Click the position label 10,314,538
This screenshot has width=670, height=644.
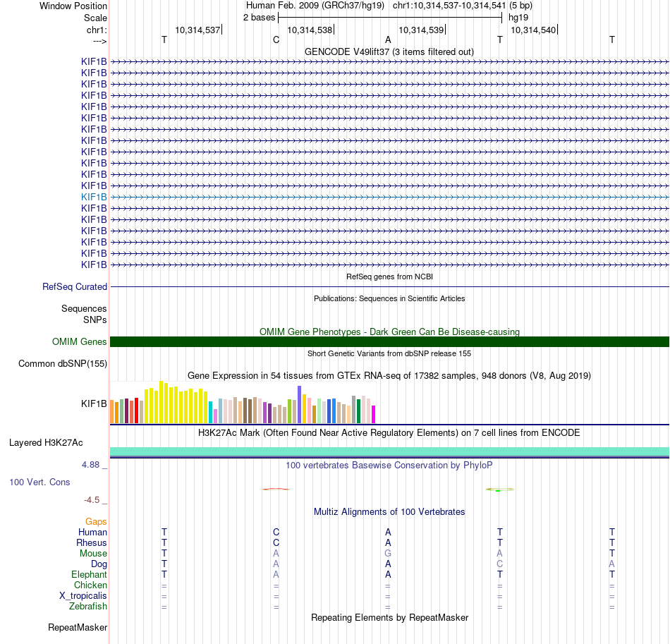pyautogui.click(x=310, y=30)
